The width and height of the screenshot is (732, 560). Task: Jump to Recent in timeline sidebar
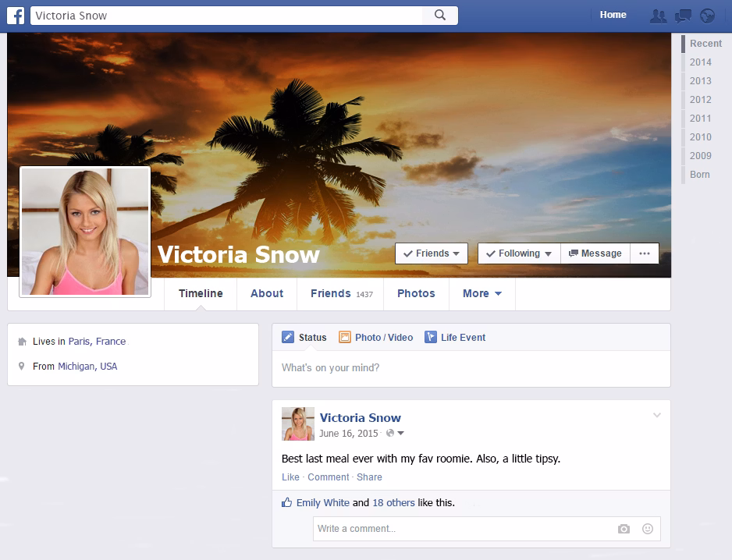pos(705,44)
